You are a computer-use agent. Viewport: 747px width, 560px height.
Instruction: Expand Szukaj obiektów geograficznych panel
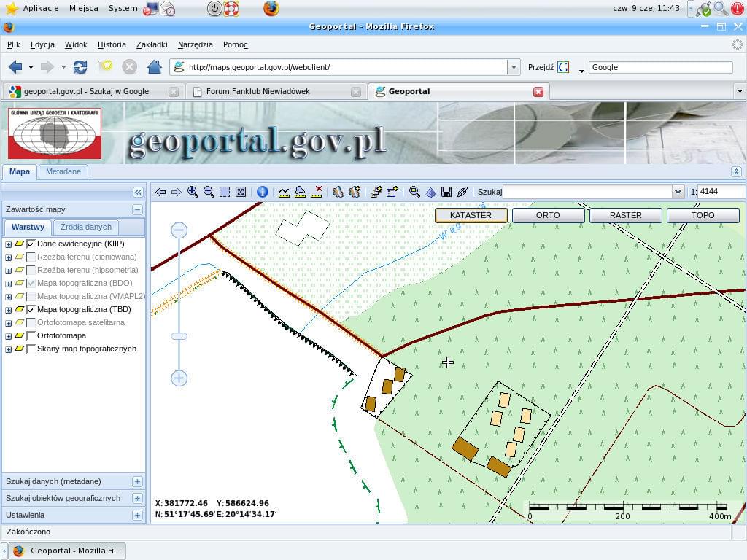(x=137, y=498)
